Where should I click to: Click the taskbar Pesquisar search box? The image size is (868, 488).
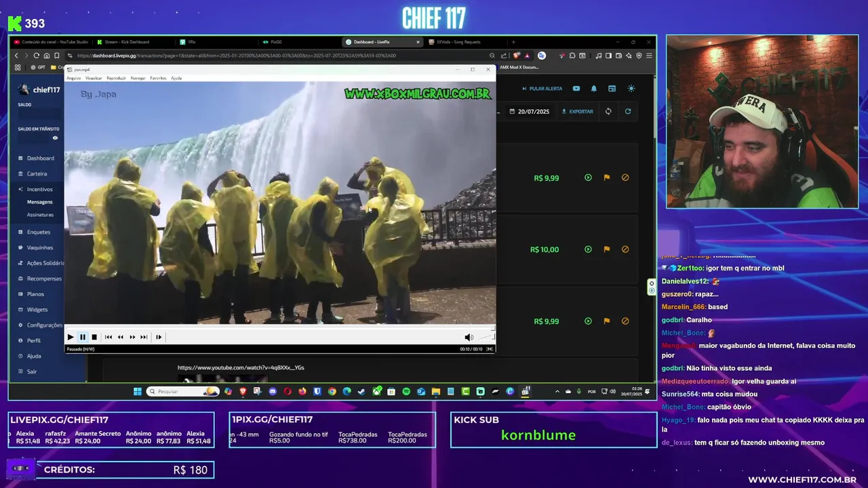click(x=183, y=392)
